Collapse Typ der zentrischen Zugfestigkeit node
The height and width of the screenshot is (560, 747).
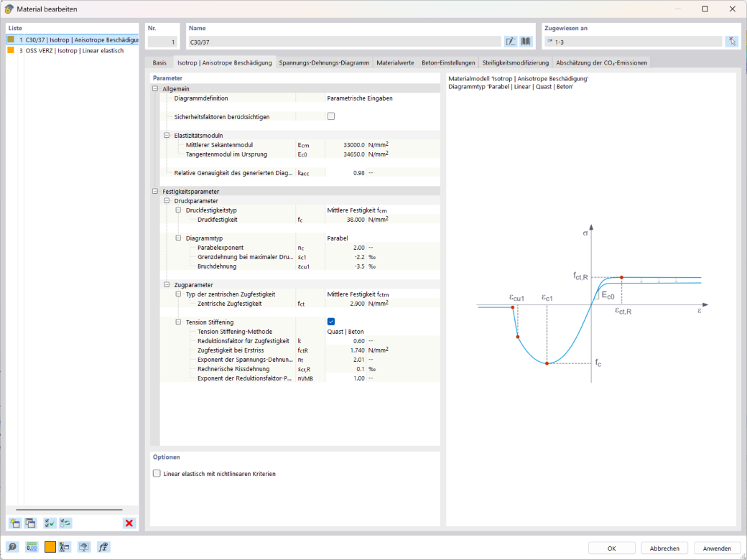click(178, 294)
